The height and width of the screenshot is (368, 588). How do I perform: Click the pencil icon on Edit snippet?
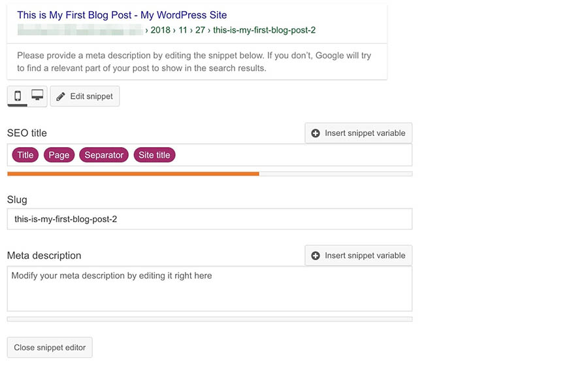tap(60, 97)
